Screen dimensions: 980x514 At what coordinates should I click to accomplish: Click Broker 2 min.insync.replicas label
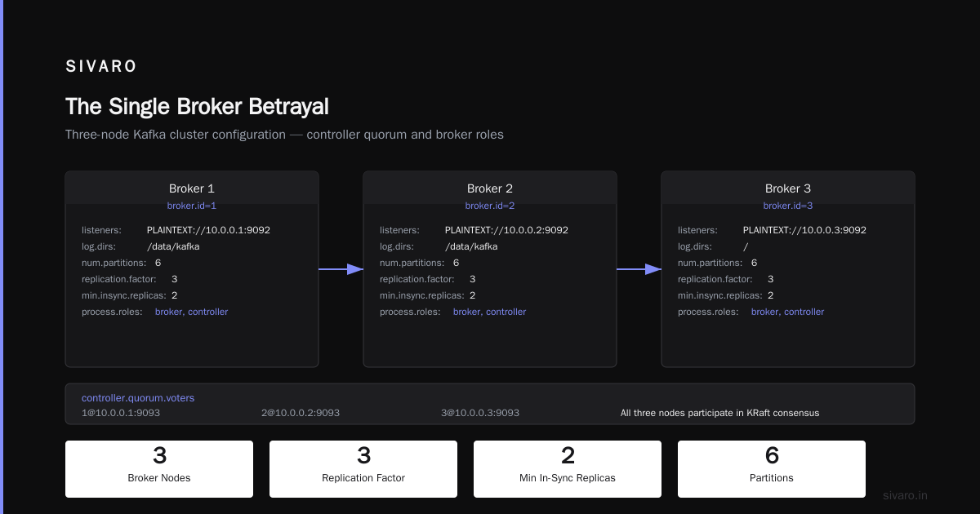[x=422, y=295]
